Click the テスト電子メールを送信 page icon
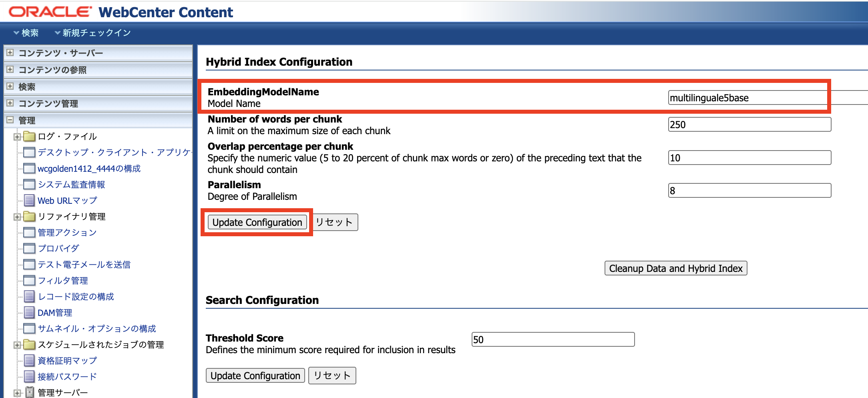Screen dimensions: 868x398 point(29,265)
